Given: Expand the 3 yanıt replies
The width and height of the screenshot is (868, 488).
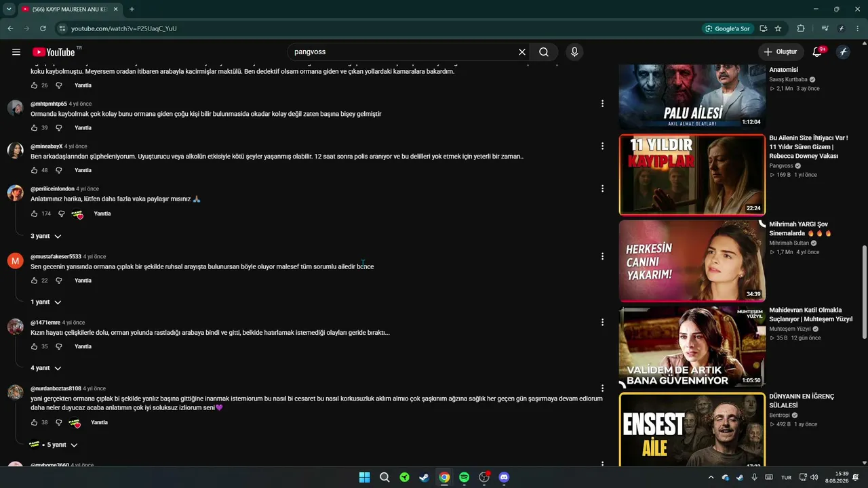Looking at the screenshot, I should click(46, 236).
